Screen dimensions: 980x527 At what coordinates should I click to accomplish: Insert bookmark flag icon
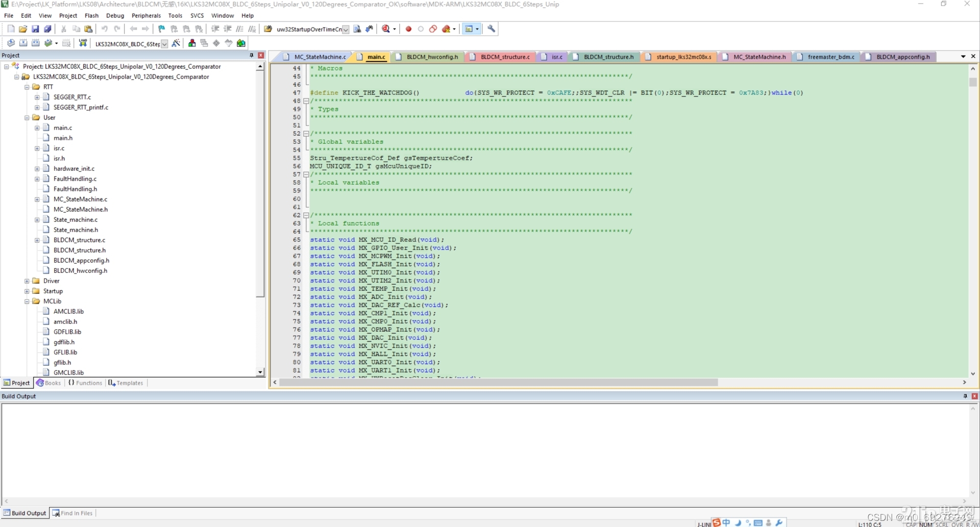162,29
